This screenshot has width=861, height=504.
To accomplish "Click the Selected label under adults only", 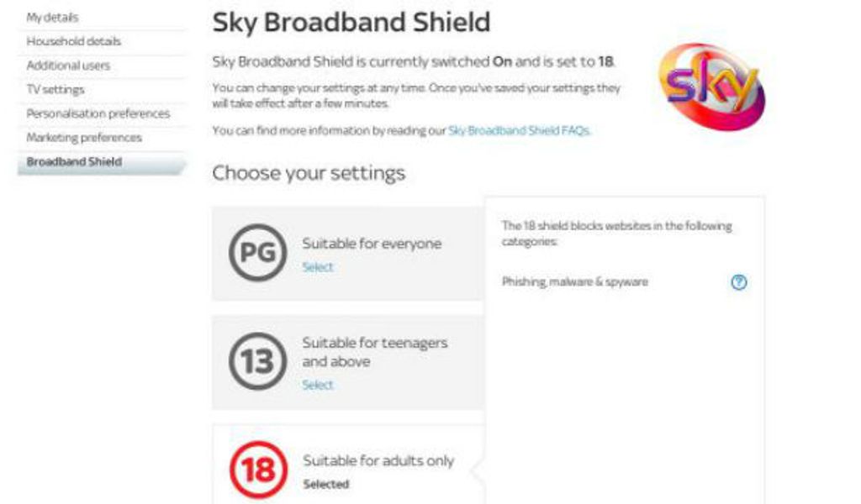I will click(x=326, y=484).
